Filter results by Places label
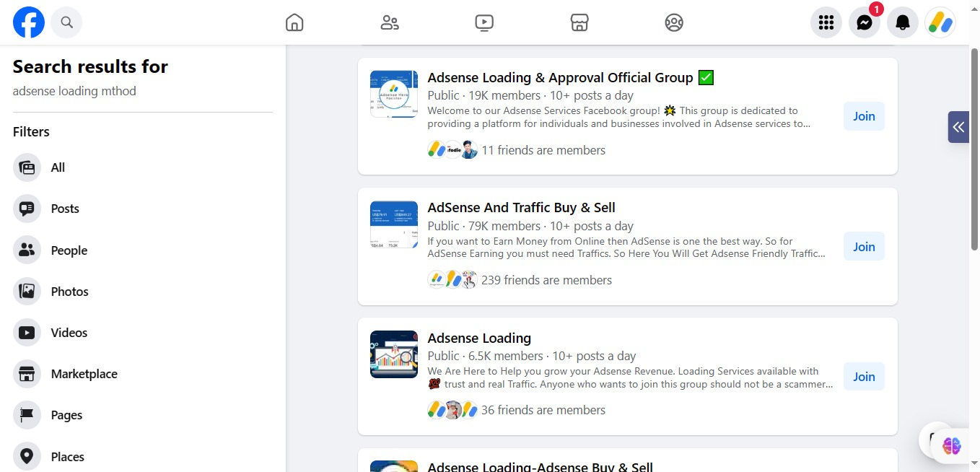 coord(68,457)
